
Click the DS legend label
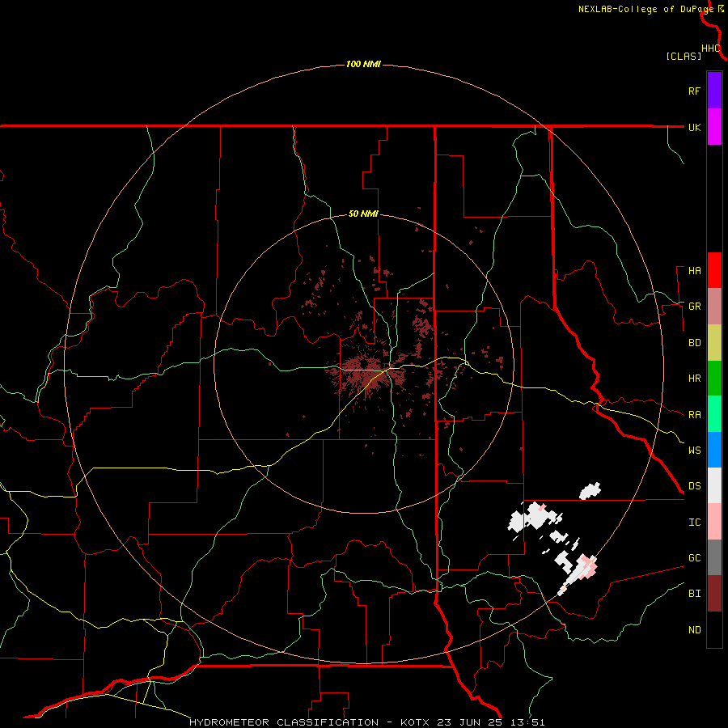pos(694,486)
